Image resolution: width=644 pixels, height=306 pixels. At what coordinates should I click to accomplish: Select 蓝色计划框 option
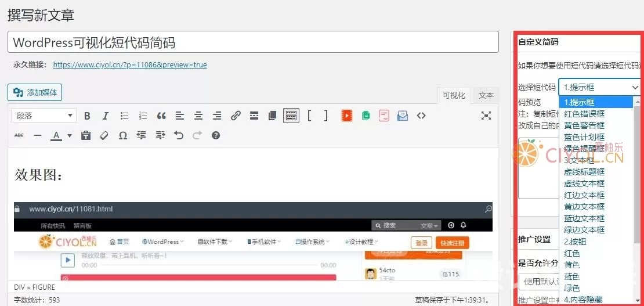tap(596, 137)
